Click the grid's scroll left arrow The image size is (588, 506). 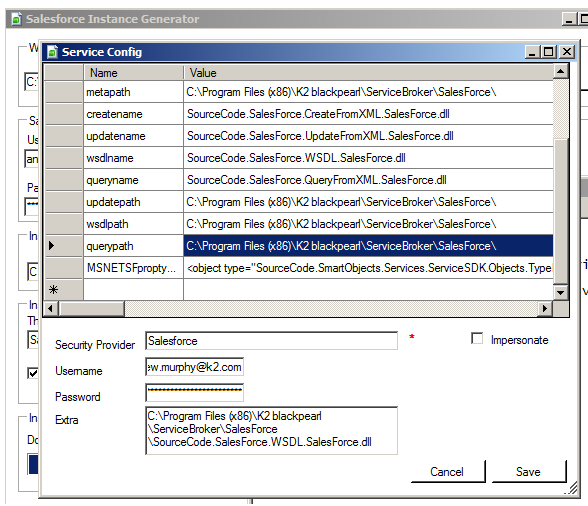click(51, 309)
